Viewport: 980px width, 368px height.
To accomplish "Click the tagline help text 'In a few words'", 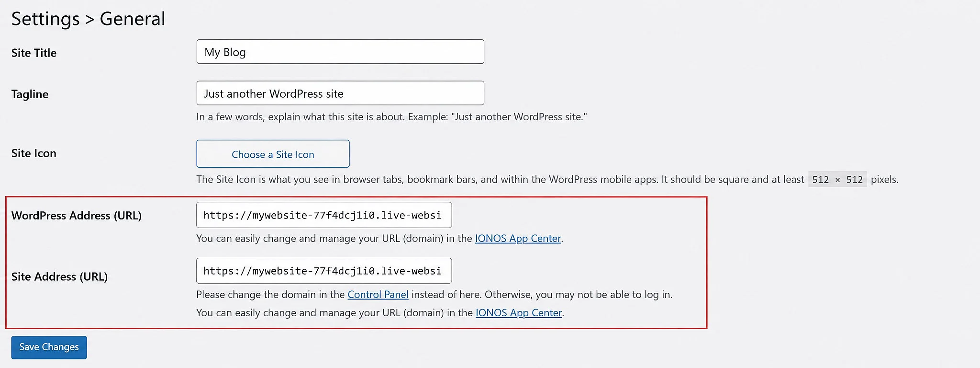I will pyautogui.click(x=391, y=117).
